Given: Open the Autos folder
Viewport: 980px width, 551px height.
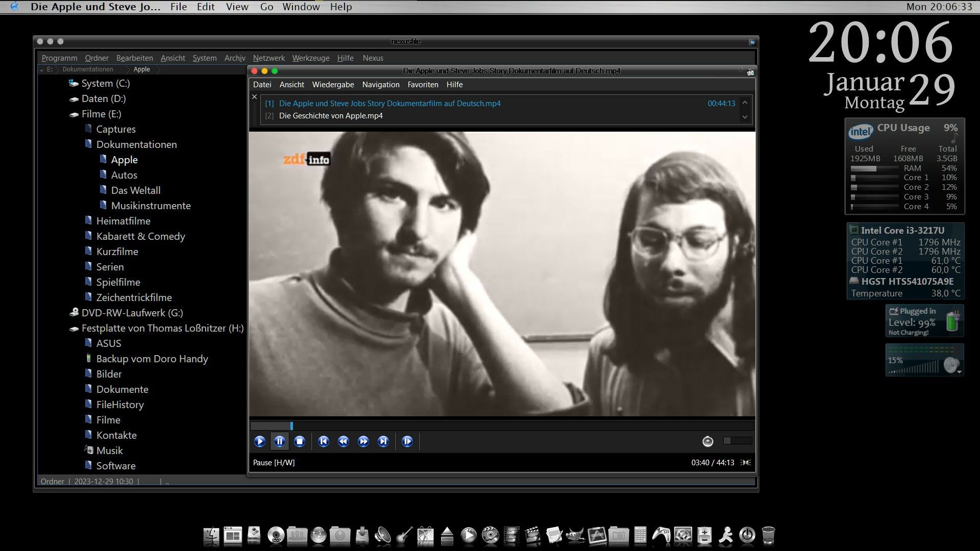Looking at the screenshot, I should 124,175.
